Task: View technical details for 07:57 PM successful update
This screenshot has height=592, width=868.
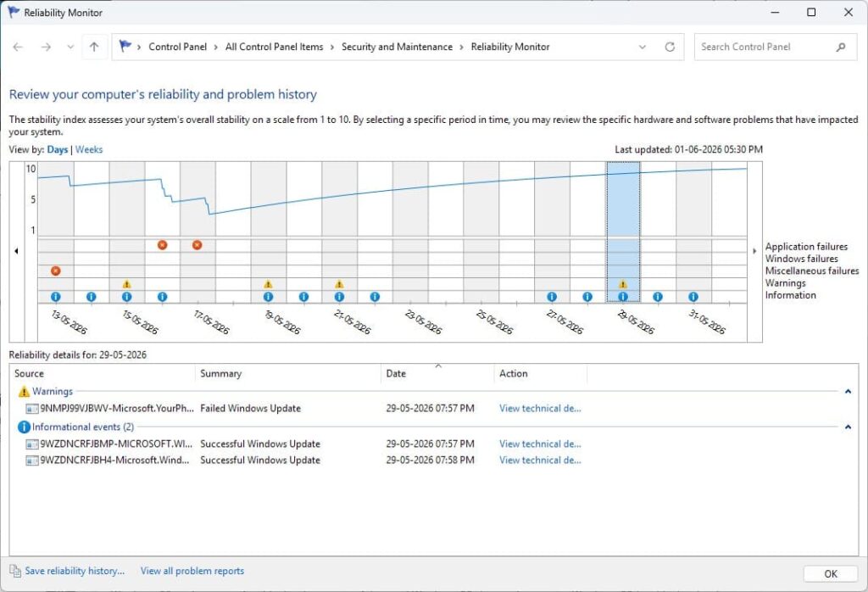Action: pyautogui.click(x=540, y=444)
